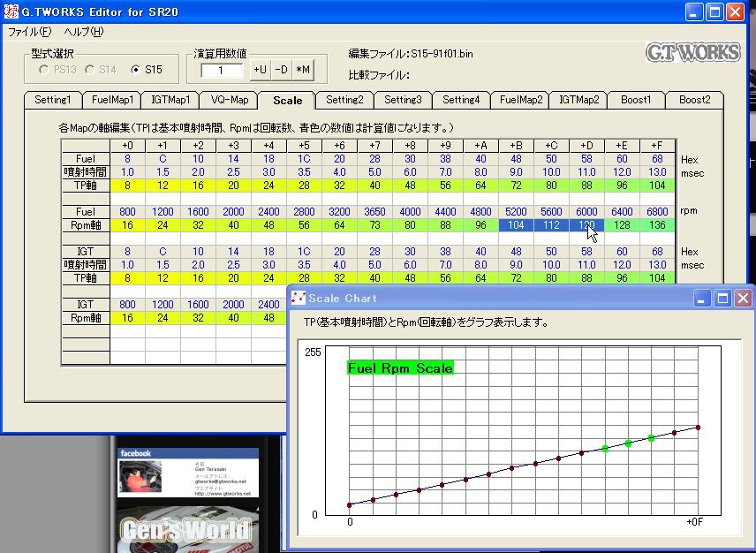Select highlighted Fuel Rpm軸 cell 104
The width and height of the screenshot is (756, 553).
pos(516,225)
